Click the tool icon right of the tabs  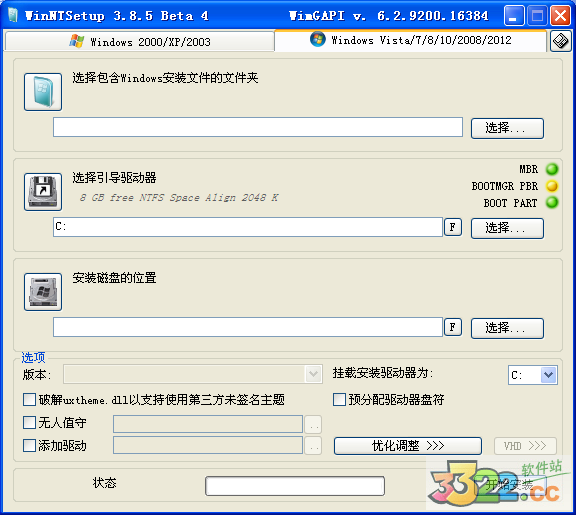(x=561, y=41)
